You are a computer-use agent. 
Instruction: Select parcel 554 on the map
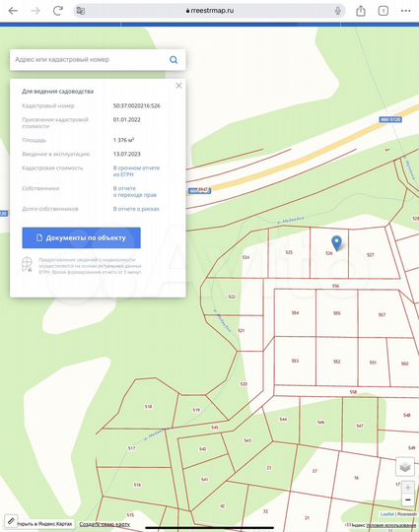coord(295,313)
